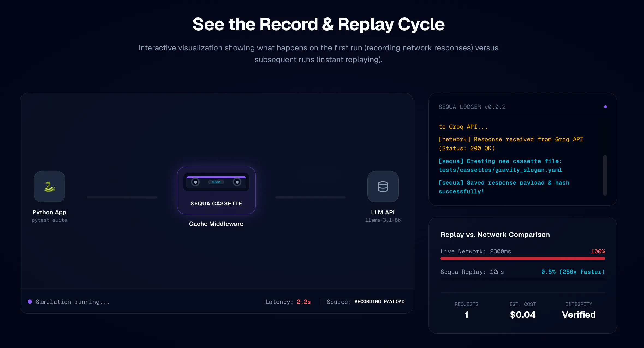644x348 pixels.
Task: Click the purple logger status dot
Action: click(606, 107)
